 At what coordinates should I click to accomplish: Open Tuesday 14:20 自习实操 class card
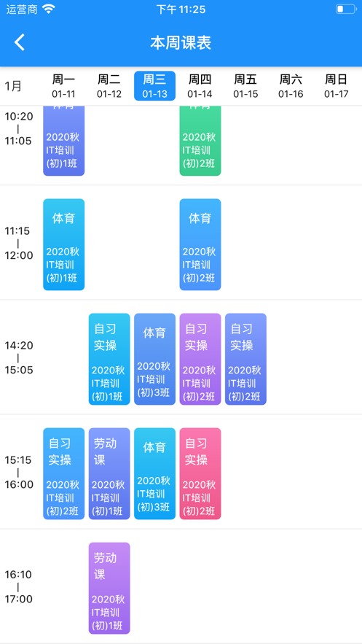click(x=109, y=360)
